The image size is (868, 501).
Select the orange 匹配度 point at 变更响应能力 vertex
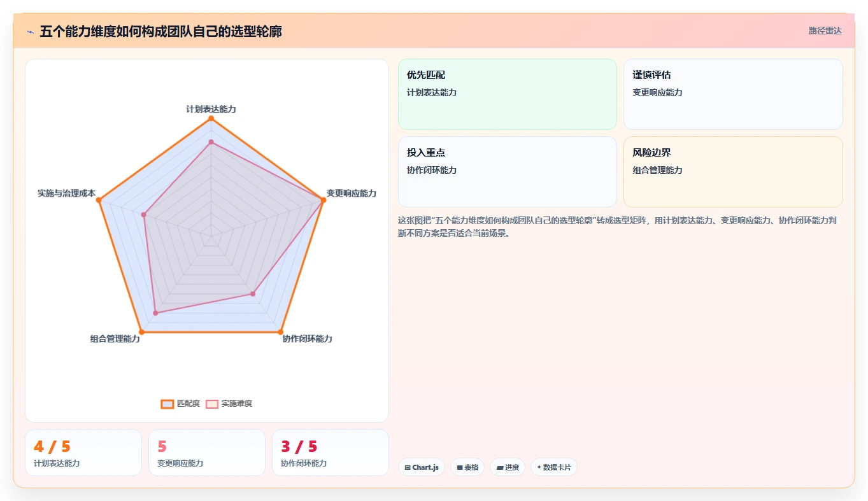click(324, 200)
